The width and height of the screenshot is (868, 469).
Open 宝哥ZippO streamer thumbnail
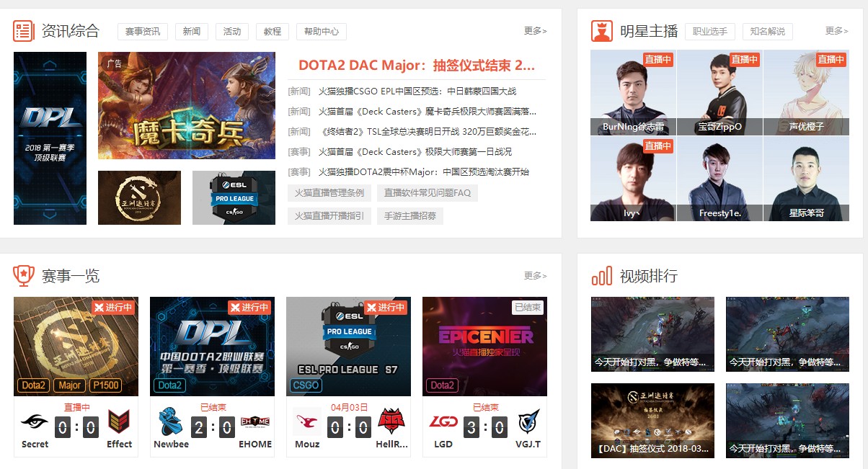pos(719,92)
